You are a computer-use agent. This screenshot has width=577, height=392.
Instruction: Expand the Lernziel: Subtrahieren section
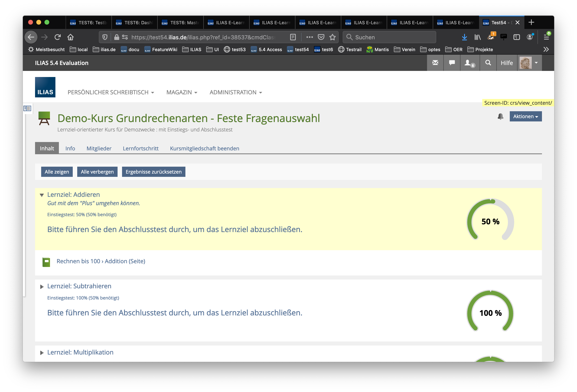(42, 287)
